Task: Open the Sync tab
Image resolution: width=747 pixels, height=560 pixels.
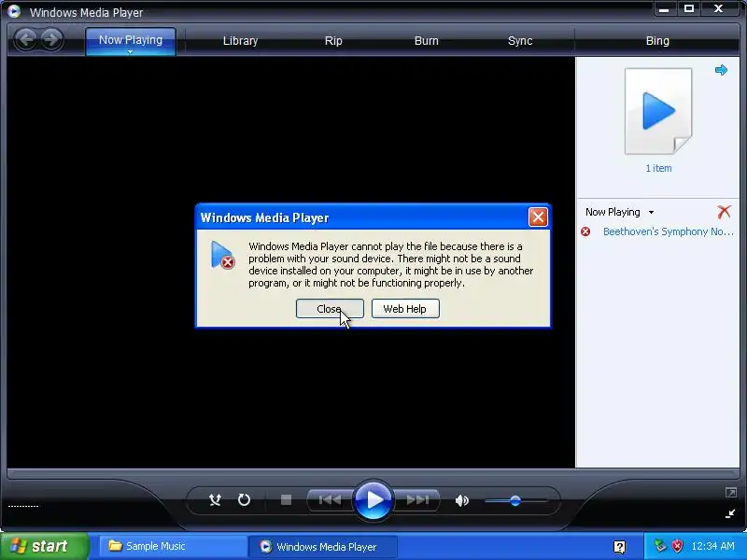Action: point(520,41)
